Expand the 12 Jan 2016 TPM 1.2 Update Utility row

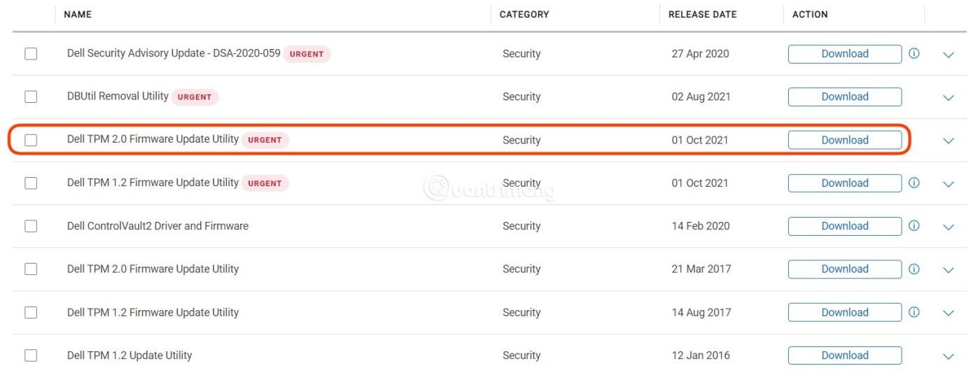pos(948,357)
